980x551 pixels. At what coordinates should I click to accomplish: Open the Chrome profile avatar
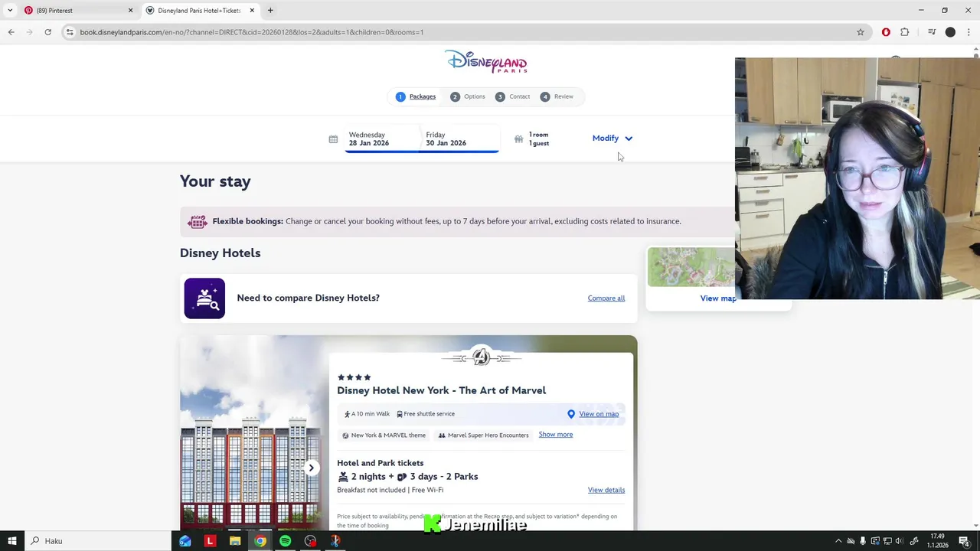click(950, 32)
